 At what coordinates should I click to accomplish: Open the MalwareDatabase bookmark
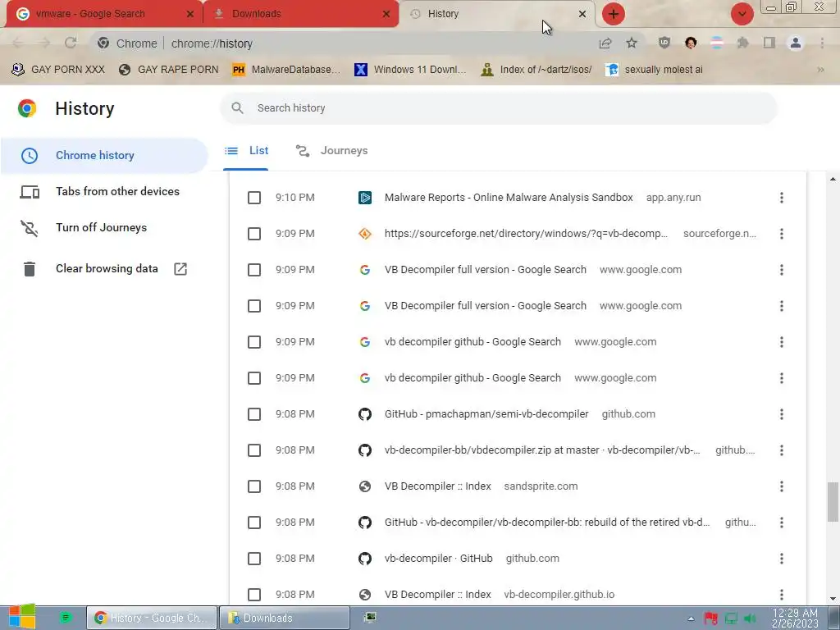point(286,70)
